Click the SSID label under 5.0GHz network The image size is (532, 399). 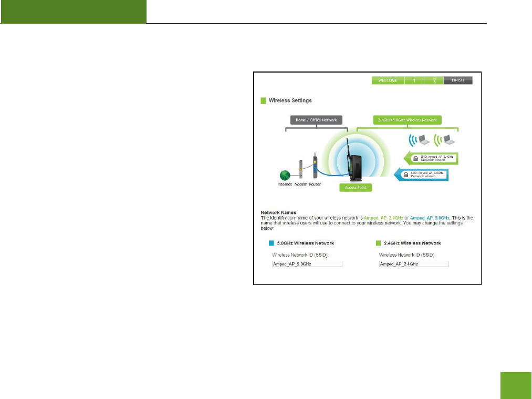pyautogui.click(x=300, y=254)
